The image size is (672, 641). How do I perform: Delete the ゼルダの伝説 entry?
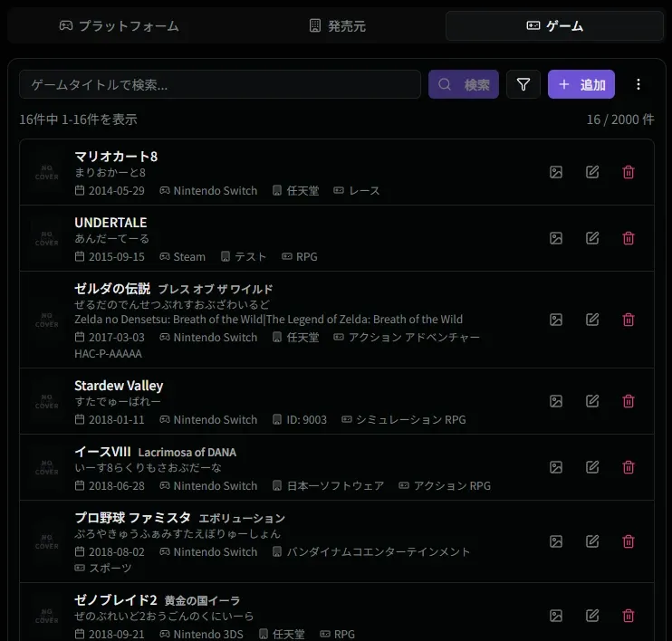pyautogui.click(x=629, y=320)
